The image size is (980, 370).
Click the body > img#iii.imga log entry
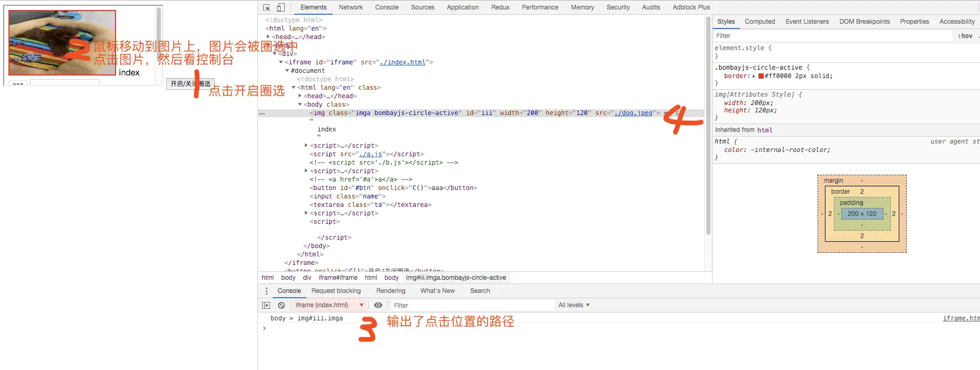pyautogui.click(x=306, y=318)
